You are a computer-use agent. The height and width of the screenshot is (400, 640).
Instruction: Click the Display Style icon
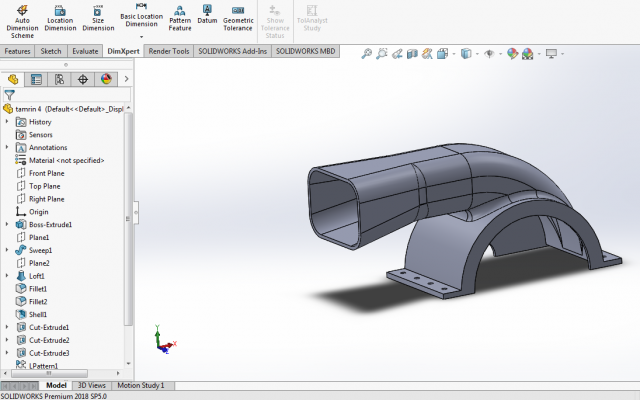point(466,53)
